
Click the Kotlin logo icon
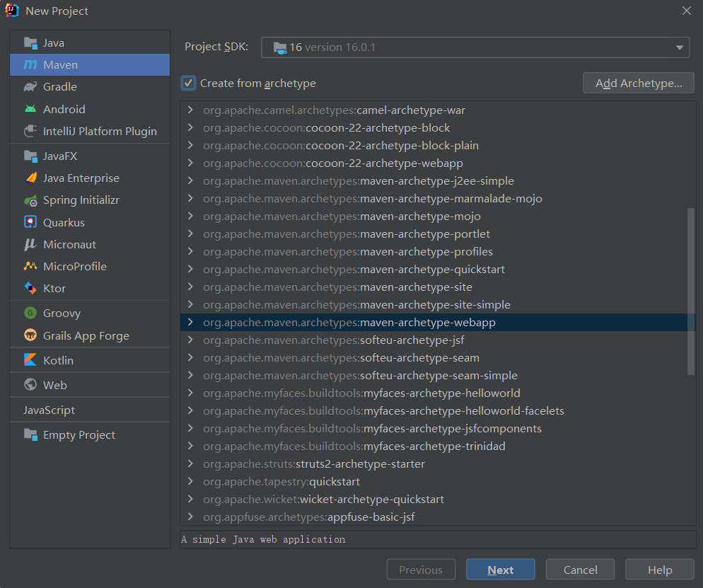click(30, 360)
